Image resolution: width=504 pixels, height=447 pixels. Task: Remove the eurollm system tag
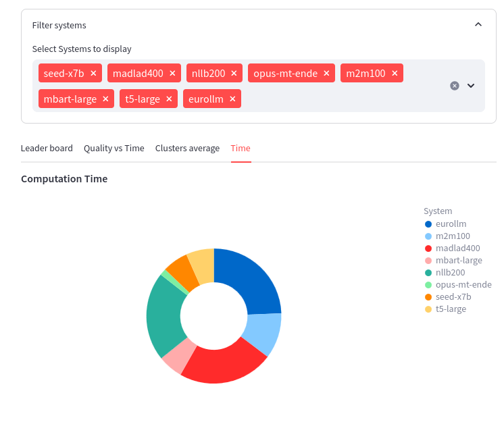tap(232, 99)
